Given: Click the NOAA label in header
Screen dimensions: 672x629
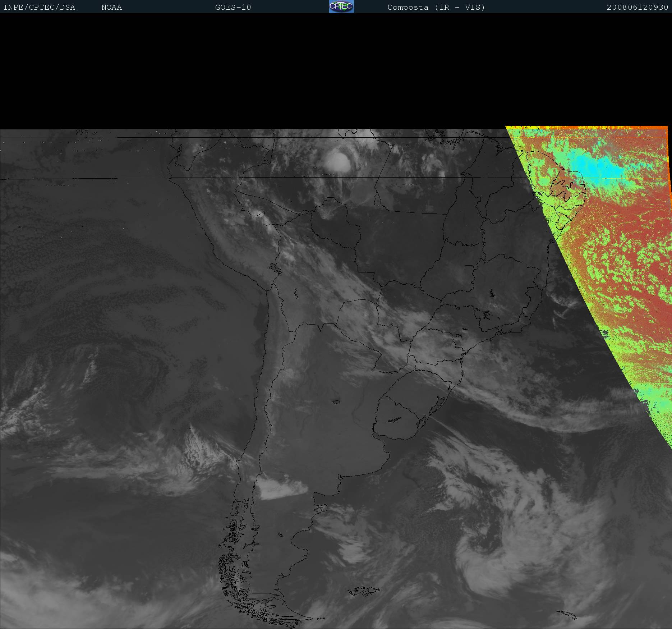Looking at the screenshot, I should tap(112, 8).
